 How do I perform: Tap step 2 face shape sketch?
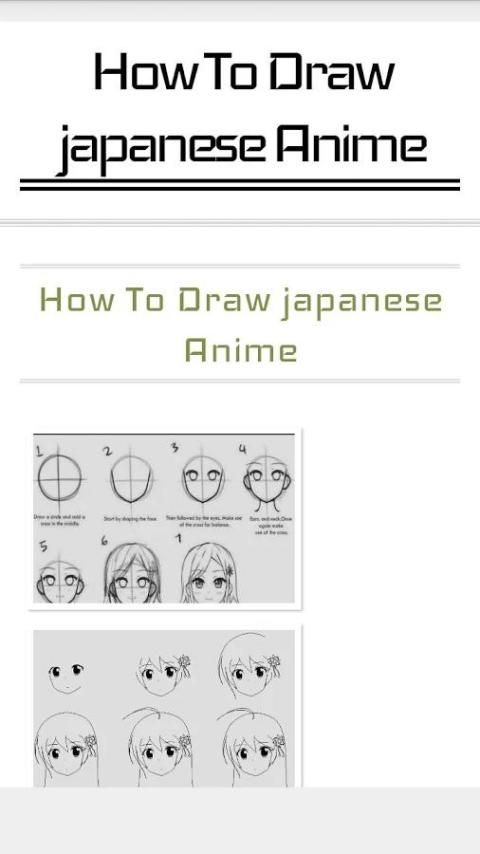click(x=131, y=478)
